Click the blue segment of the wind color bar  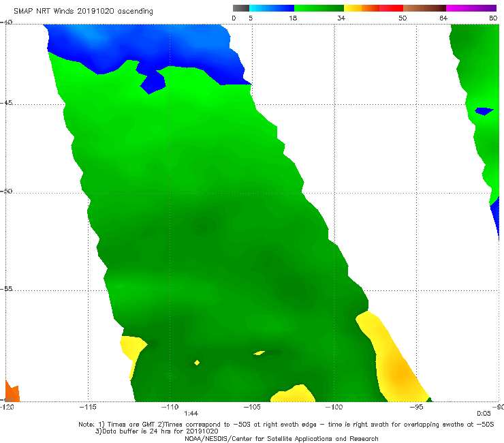click(272, 8)
